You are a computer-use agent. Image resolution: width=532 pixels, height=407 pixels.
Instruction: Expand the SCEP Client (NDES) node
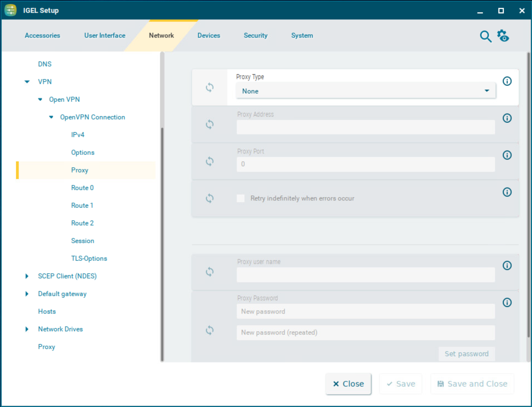[27, 276]
